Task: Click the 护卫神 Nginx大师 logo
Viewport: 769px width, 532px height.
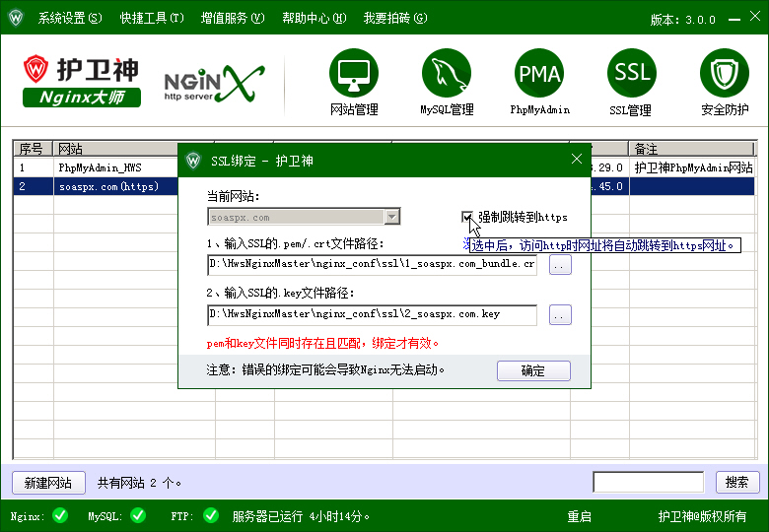Action: tap(82, 80)
